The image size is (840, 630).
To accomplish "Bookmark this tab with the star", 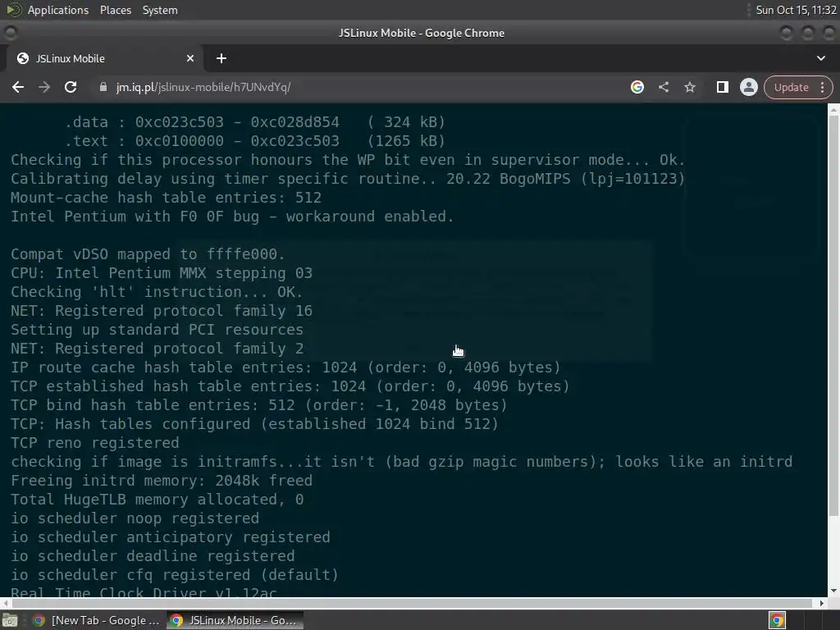I will click(689, 87).
